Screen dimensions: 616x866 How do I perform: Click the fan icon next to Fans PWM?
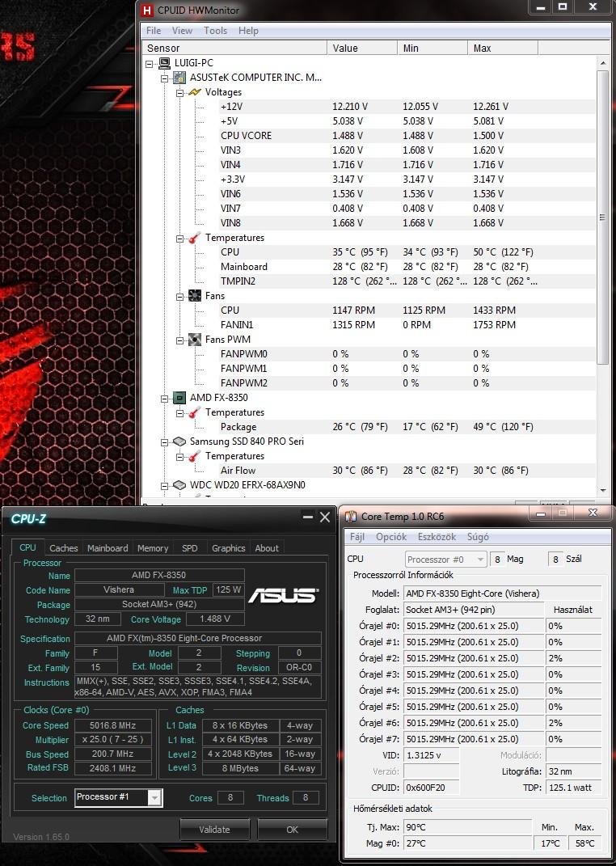point(194,339)
